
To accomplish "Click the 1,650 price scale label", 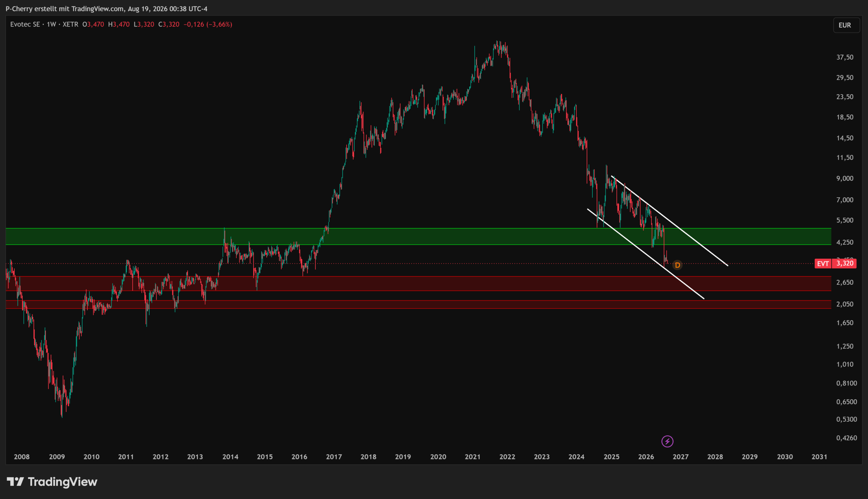I will (x=845, y=322).
